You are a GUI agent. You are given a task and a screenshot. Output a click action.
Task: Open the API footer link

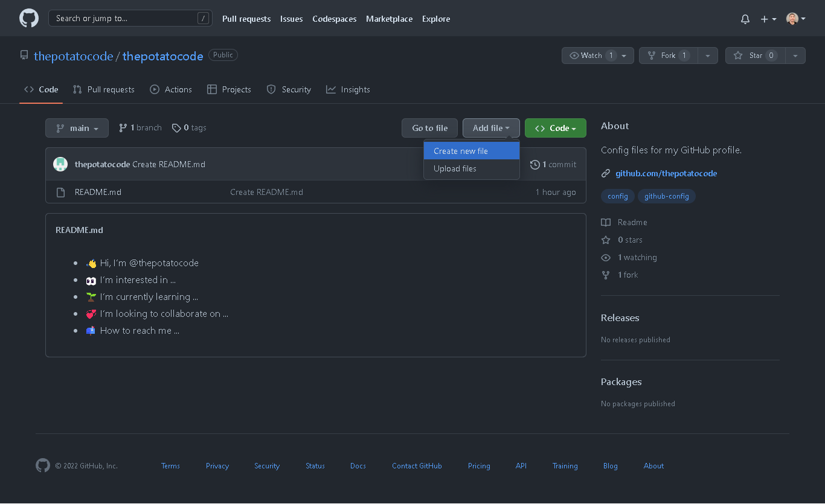[521, 466]
